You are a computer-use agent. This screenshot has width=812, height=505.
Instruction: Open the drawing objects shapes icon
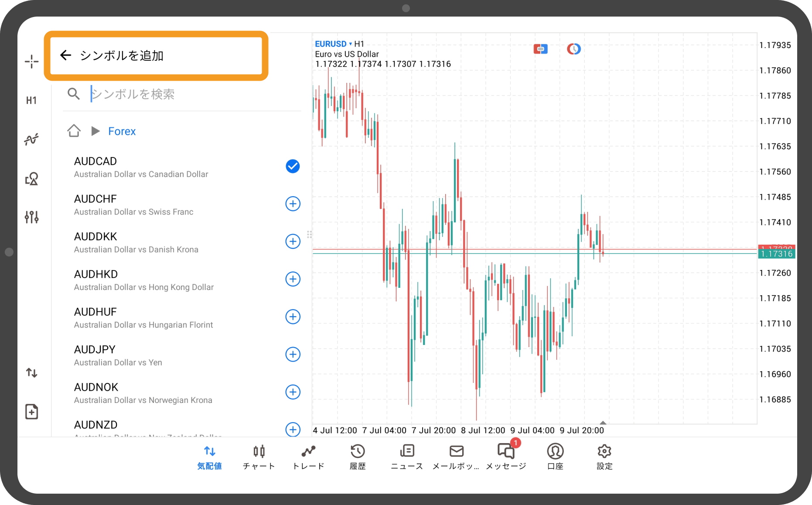click(x=31, y=179)
